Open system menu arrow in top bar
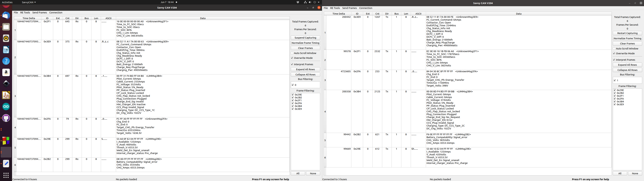The height and width of the screenshot is (181, 644). [319, 2]
